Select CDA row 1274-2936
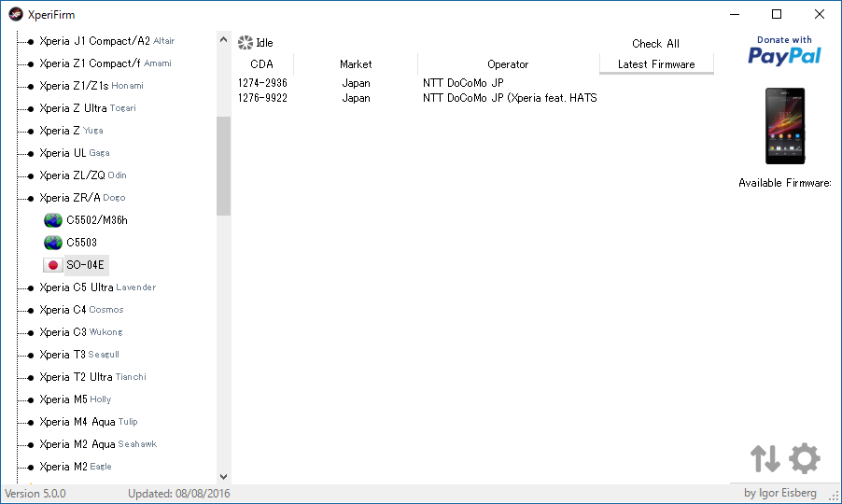Image resolution: width=842 pixels, height=504 pixels. (262, 83)
